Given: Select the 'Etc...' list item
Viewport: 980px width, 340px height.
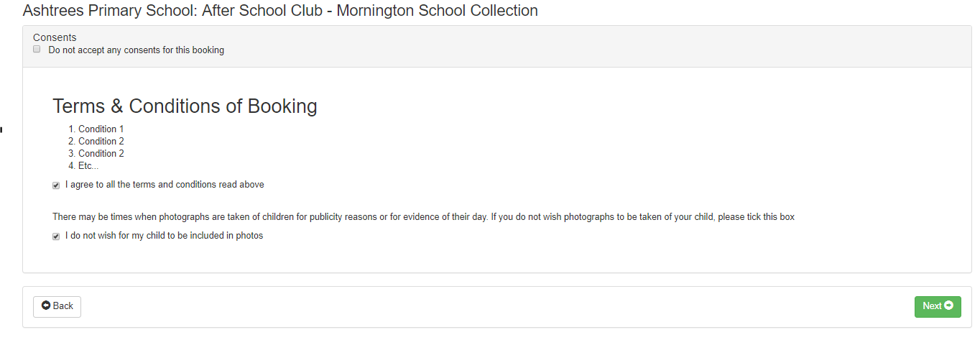Looking at the screenshot, I should tap(88, 166).
